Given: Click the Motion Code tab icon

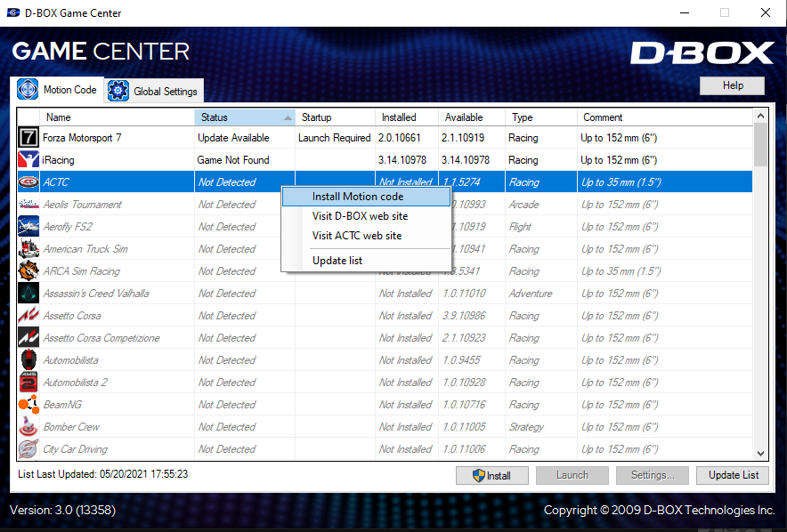Looking at the screenshot, I should [28, 89].
